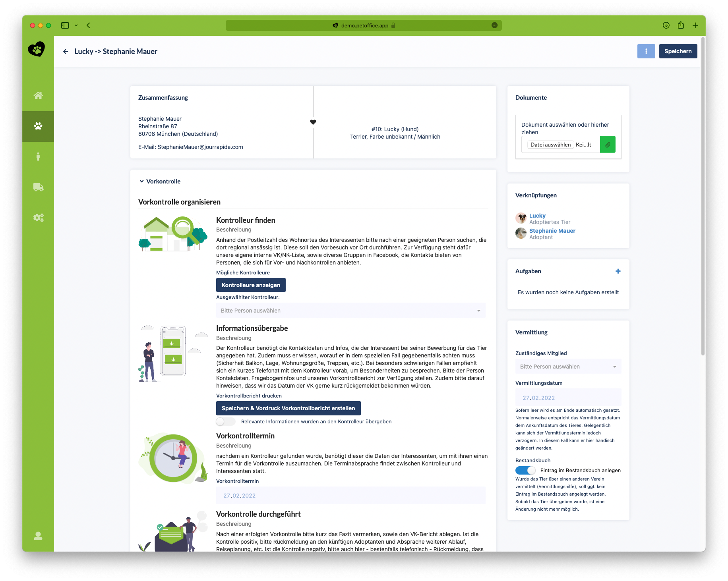728x581 pixels.
Task: Open the transport truck sidebar icon
Action: click(x=38, y=187)
